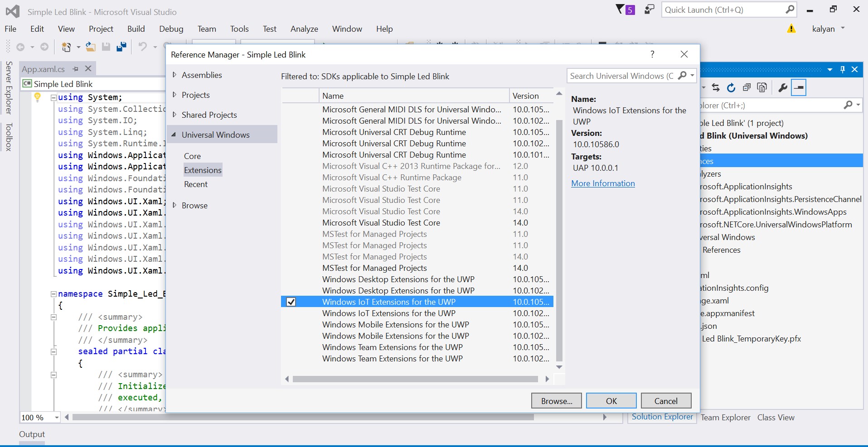The height and width of the screenshot is (447, 868).
Task: Open the Server Explorer side tab
Action: point(9,87)
